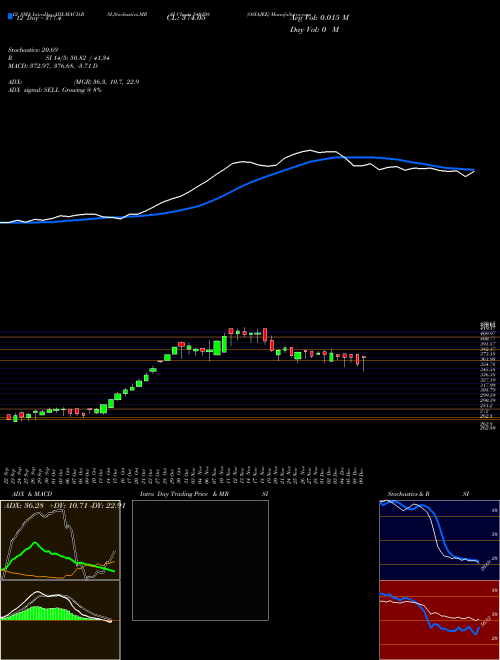Viewport: 500px width, 660px height.
Task: Click the '354.78' price axis label
Action: 487,364
